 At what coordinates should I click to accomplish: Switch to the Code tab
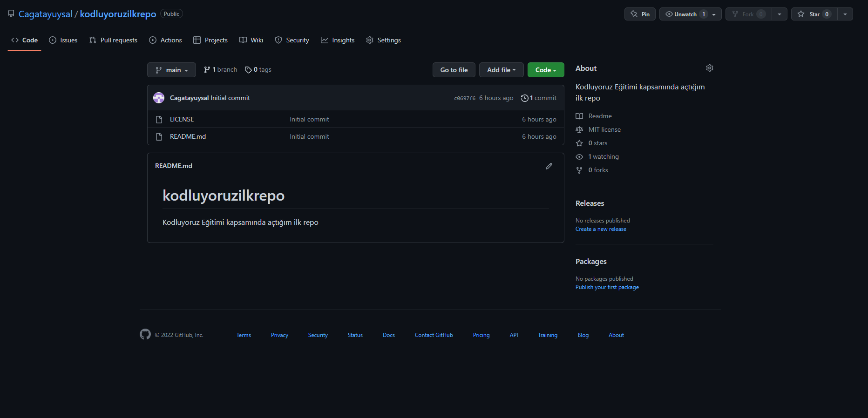pyautogui.click(x=24, y=40)
